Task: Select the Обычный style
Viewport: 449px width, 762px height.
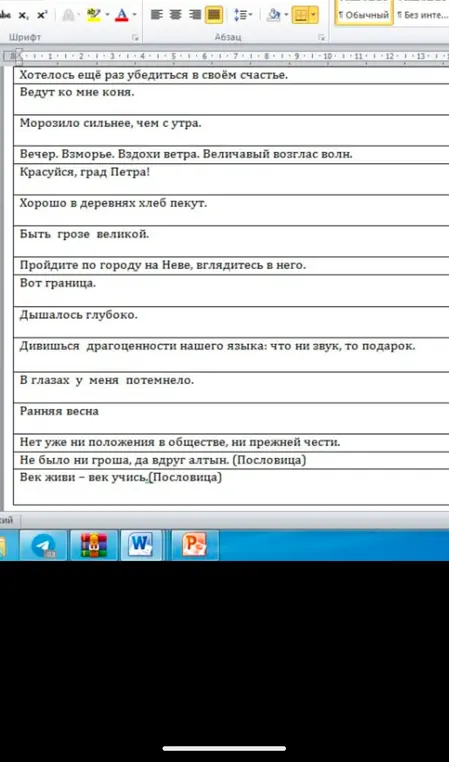Action: click(x=364, y=12)
